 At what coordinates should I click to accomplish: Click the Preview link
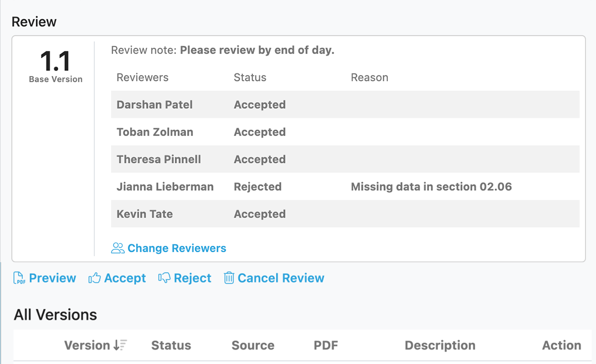53,278
